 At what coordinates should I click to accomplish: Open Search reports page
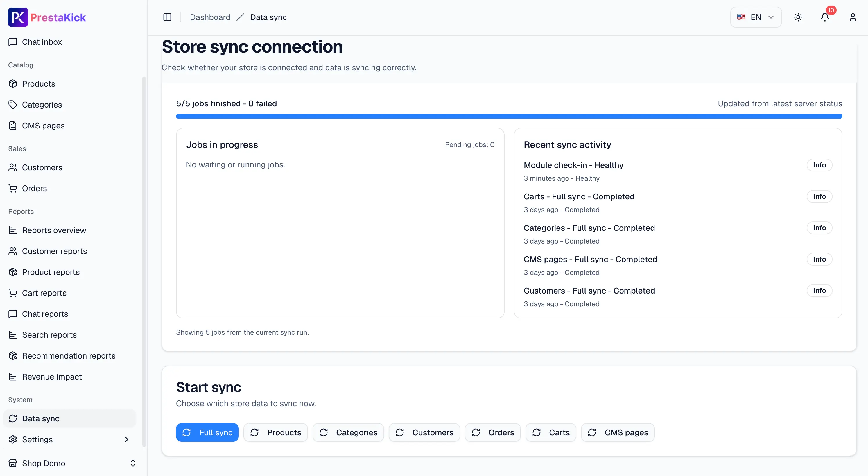pyautogui.click(x=69, y=335)
